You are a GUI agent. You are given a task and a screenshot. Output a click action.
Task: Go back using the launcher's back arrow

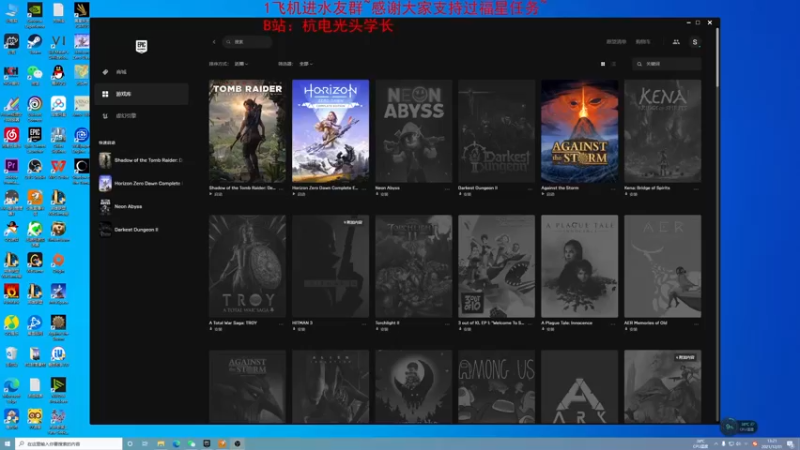214,42
